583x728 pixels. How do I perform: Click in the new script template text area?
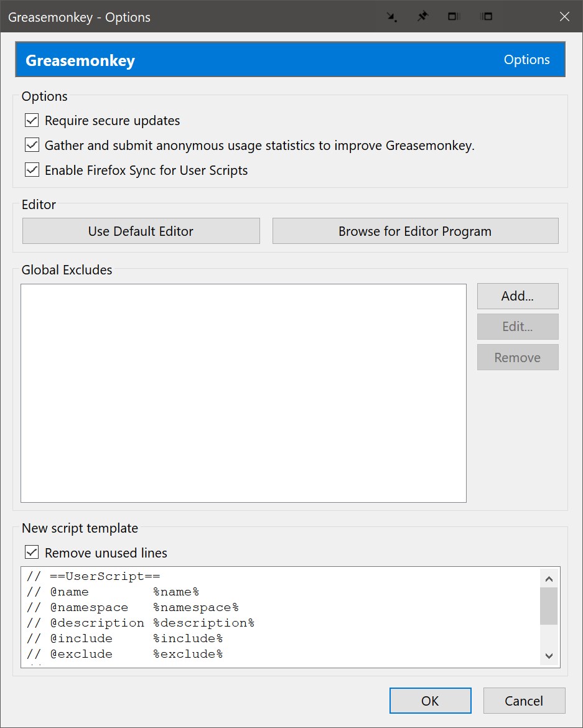280,617
